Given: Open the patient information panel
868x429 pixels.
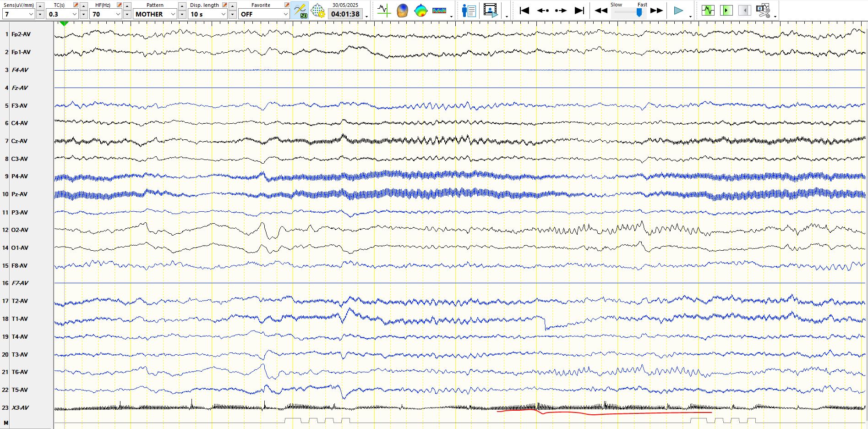Looking at the screenshot, I should tap(469, 10).
